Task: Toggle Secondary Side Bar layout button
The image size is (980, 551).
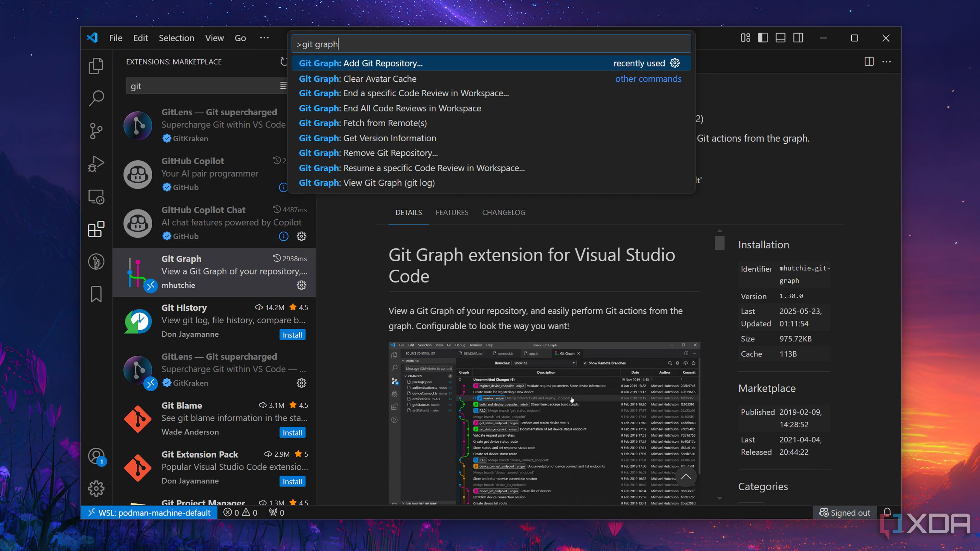Action: [x=798, y=38]
